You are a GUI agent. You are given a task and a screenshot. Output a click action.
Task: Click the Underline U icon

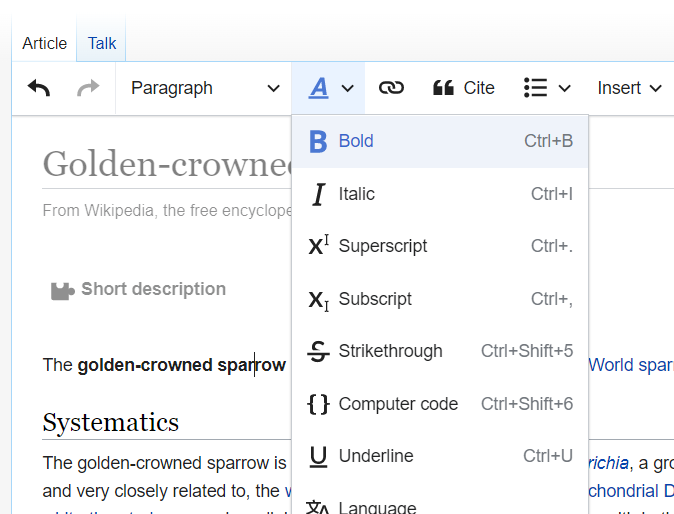(318, 456)
